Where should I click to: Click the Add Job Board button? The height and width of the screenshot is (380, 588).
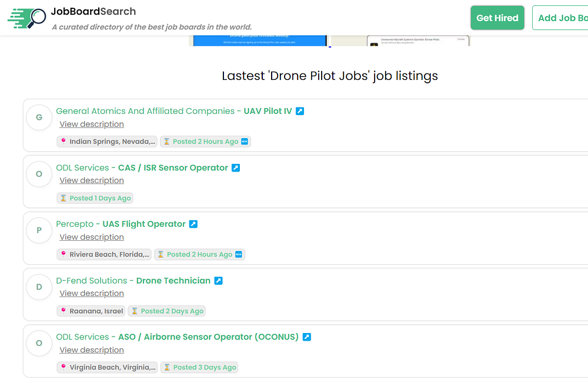click(x=562, y=18)
